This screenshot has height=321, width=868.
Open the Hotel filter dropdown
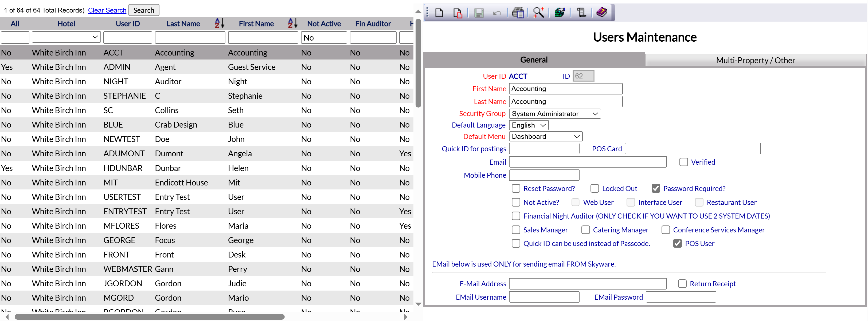click(x=67, y=37)
